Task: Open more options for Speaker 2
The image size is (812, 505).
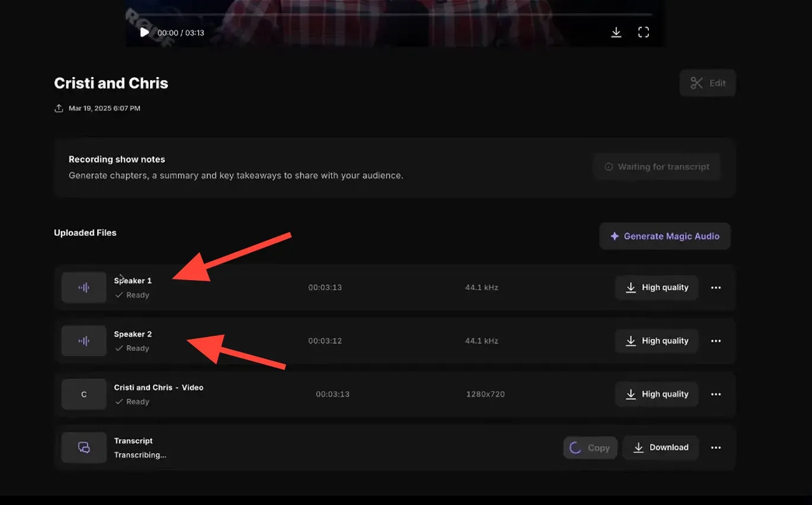Action: [716, 341]
